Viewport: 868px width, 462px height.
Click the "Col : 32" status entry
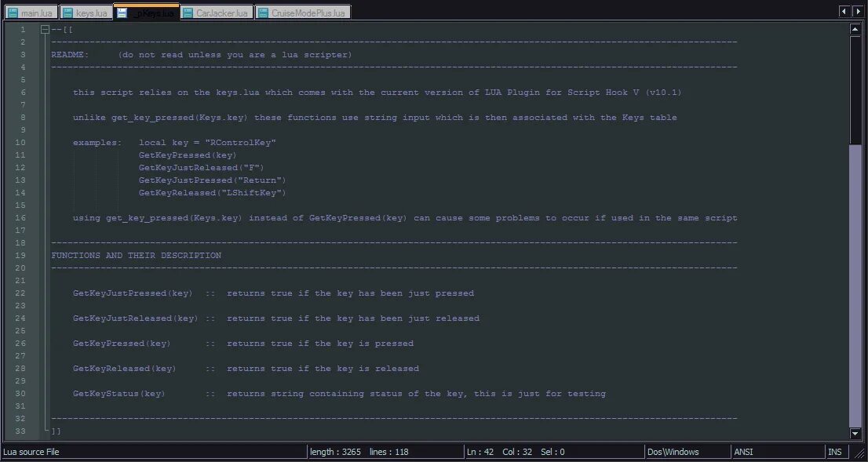(517, 452)
